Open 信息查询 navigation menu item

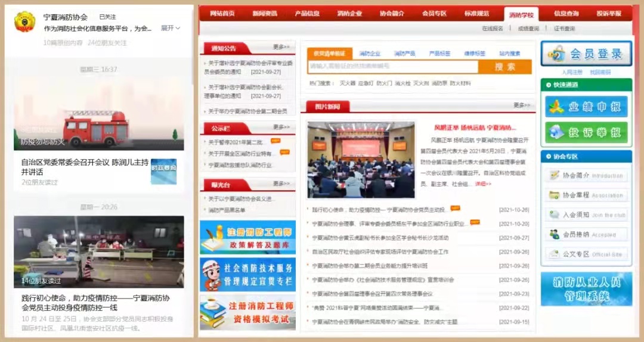pyautogui.click(x=566, y=13)
